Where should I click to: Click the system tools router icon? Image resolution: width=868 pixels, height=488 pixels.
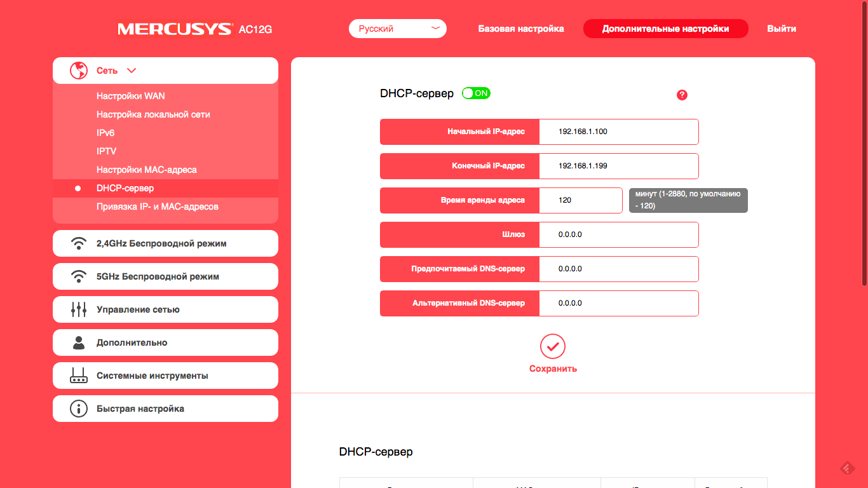point(78,376)
